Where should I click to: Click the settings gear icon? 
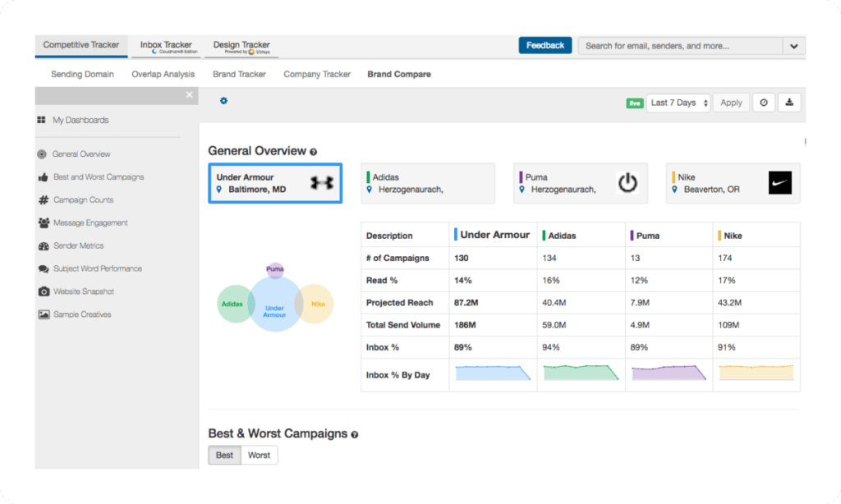(223, 101)
